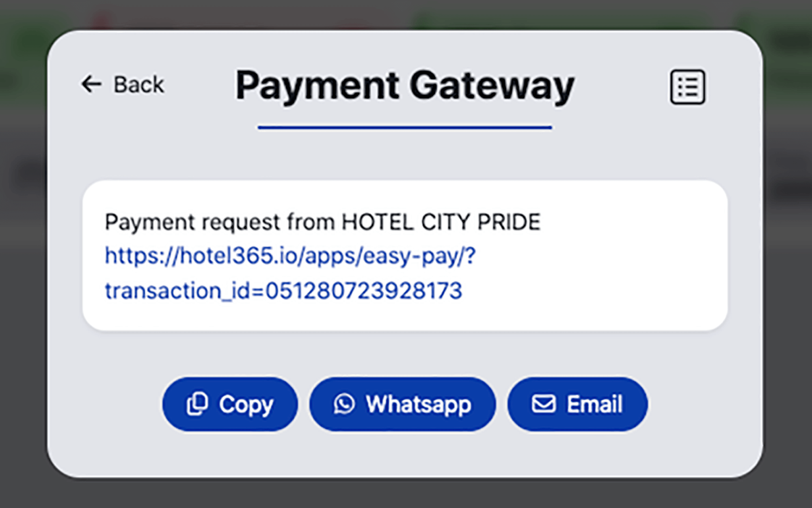
Task: Click the Payment Gateway heading
Action: tap(405, 86)
